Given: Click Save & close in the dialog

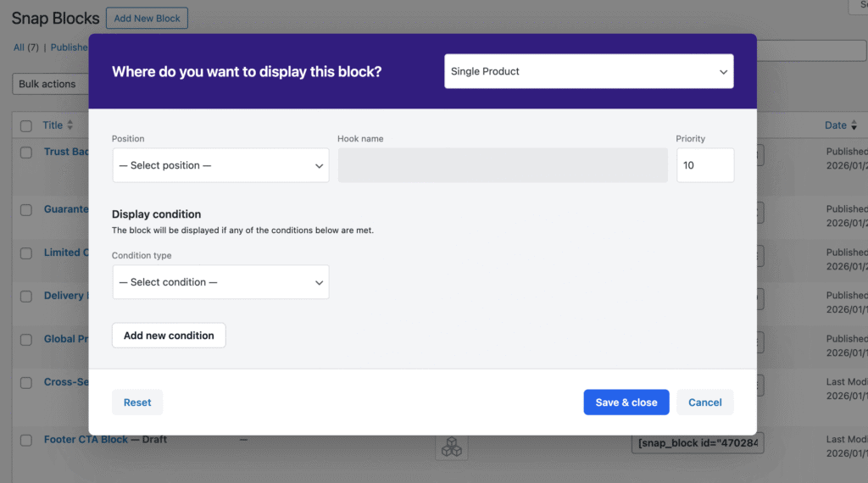Looking at the screenshot, I should (626, 402).
